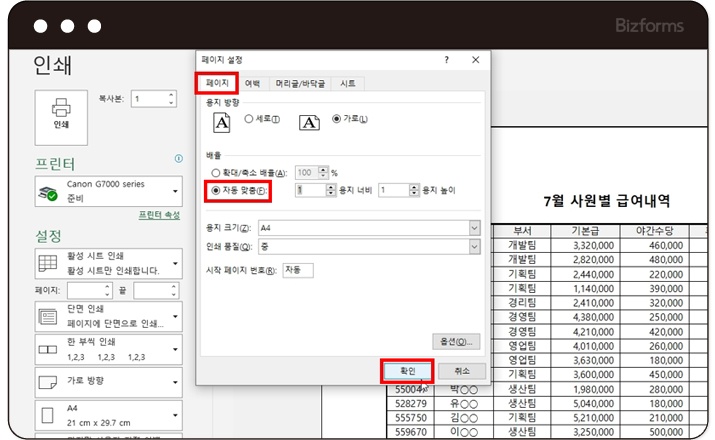
Task: Click the 확인 button
Action: (408, 370)
